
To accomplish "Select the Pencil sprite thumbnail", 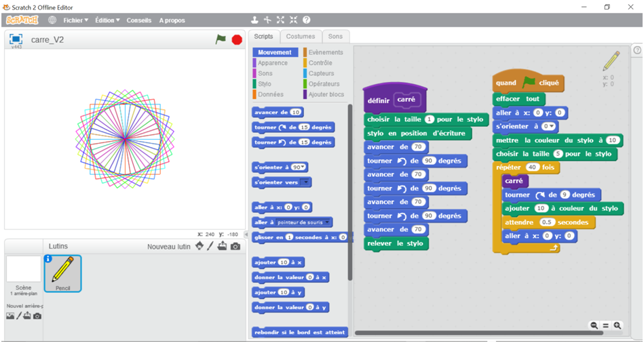I will click(x=62, y=274).
